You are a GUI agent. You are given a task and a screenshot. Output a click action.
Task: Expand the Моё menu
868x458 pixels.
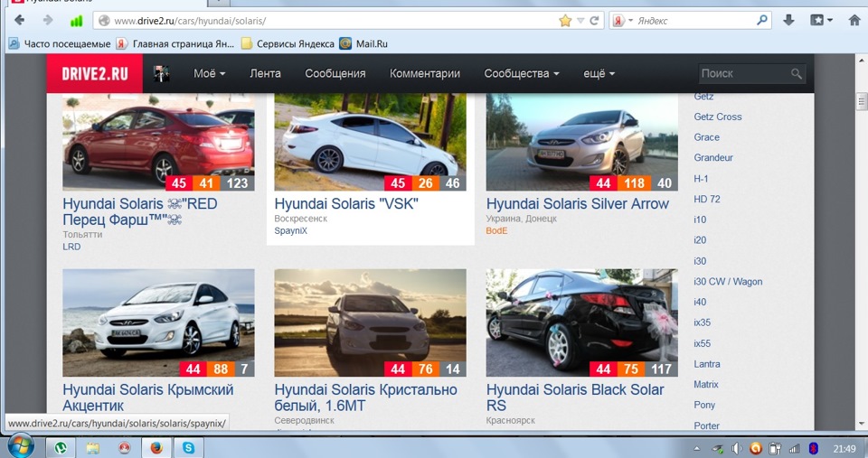[209, 73]
